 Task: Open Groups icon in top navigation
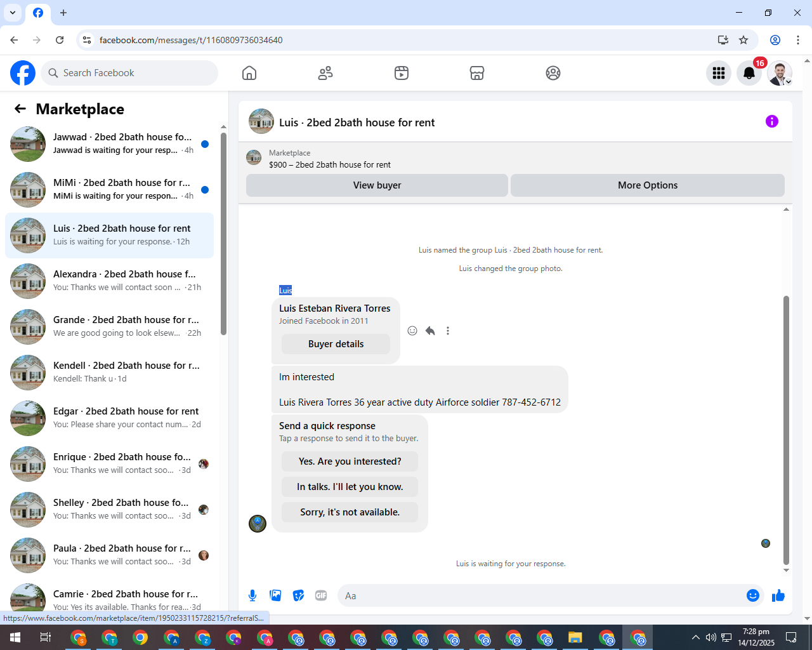click(x=553, y=73)
